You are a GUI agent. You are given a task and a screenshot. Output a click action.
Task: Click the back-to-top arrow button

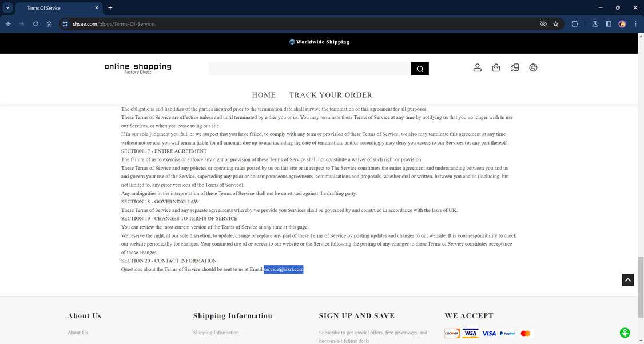627,280
